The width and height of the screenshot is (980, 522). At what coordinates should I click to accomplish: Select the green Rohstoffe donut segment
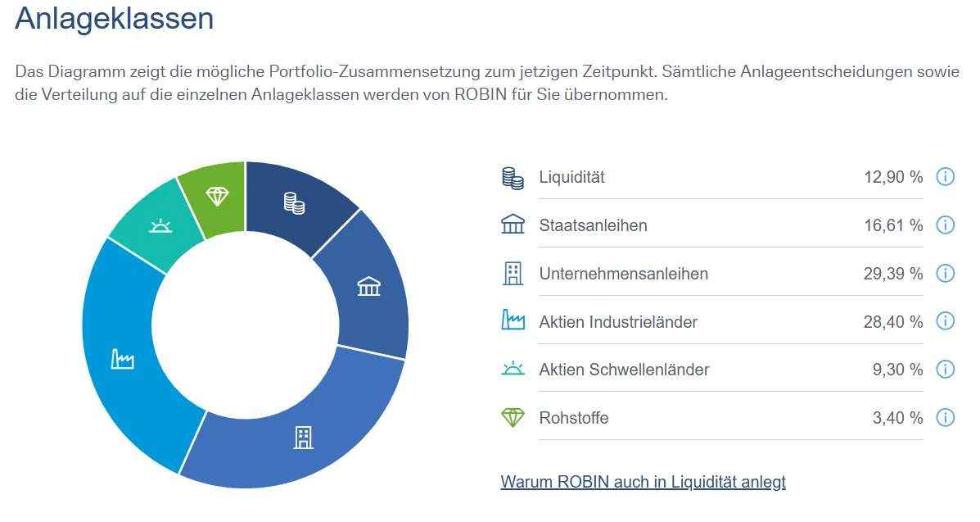coord(215,197)
